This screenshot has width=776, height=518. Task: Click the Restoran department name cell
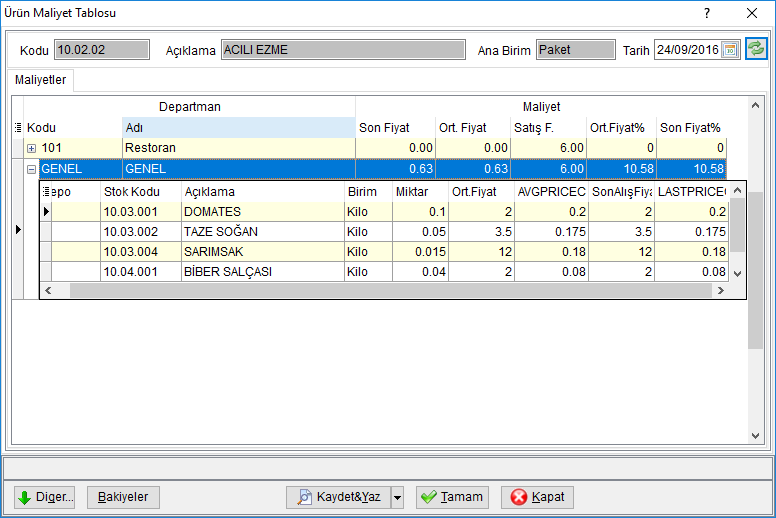coord(239,148)
